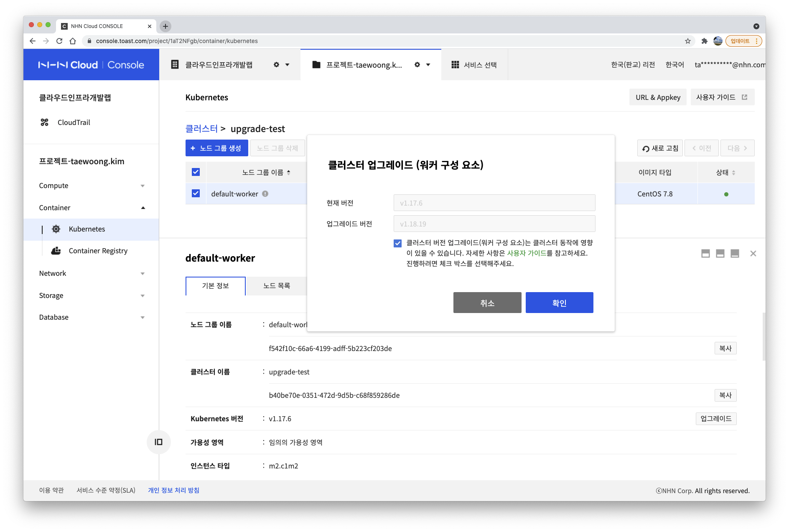This screenshot has height=532, width=789.
Task: View site security lock info
Action: 89,41
